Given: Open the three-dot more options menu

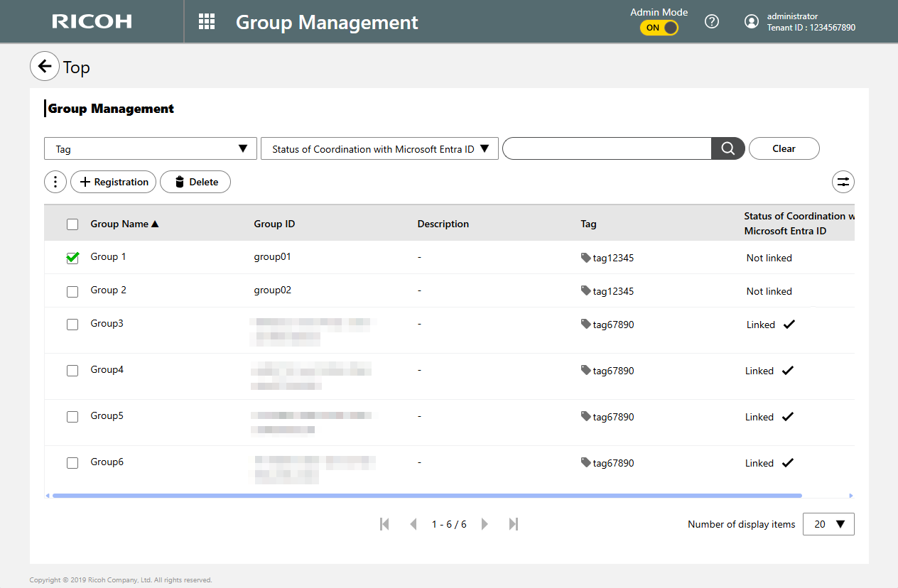Looking at the screenshot, I should tap(55, 182).
